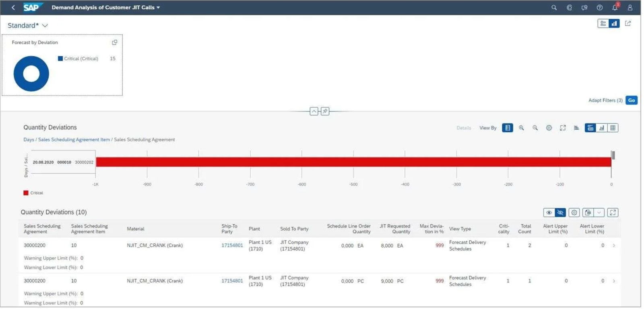Click the red Critical legend swatch

tap(26, 193)
